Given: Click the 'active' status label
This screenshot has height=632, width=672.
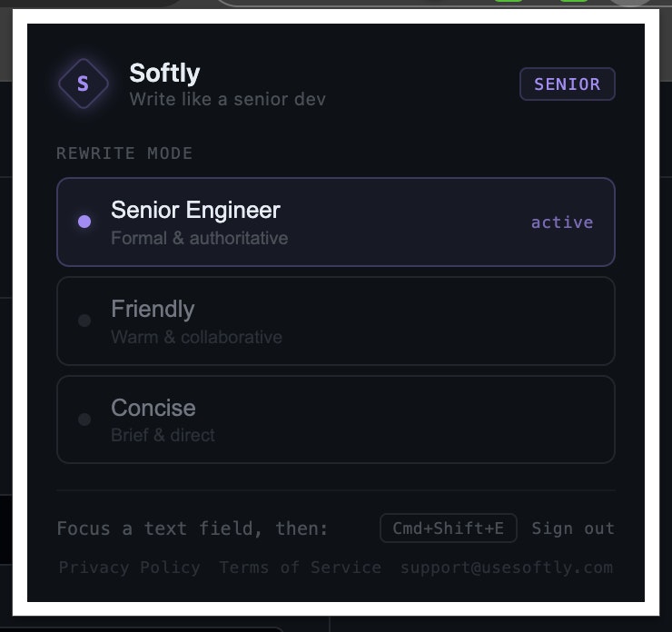Looking at the screenshot, I should (562, 222).
